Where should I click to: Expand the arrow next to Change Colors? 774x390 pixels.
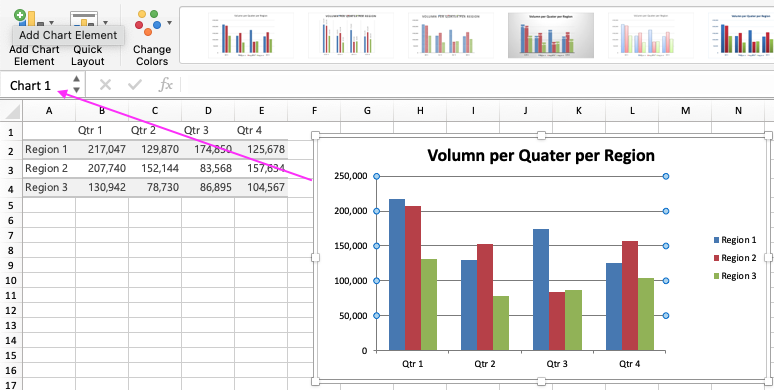click(169, 23)
